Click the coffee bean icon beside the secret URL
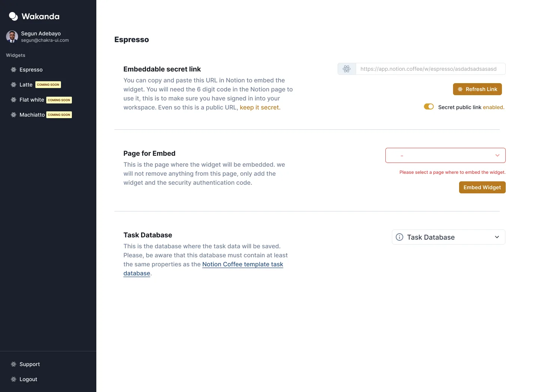The image size is (543, 392). [346, 69]
